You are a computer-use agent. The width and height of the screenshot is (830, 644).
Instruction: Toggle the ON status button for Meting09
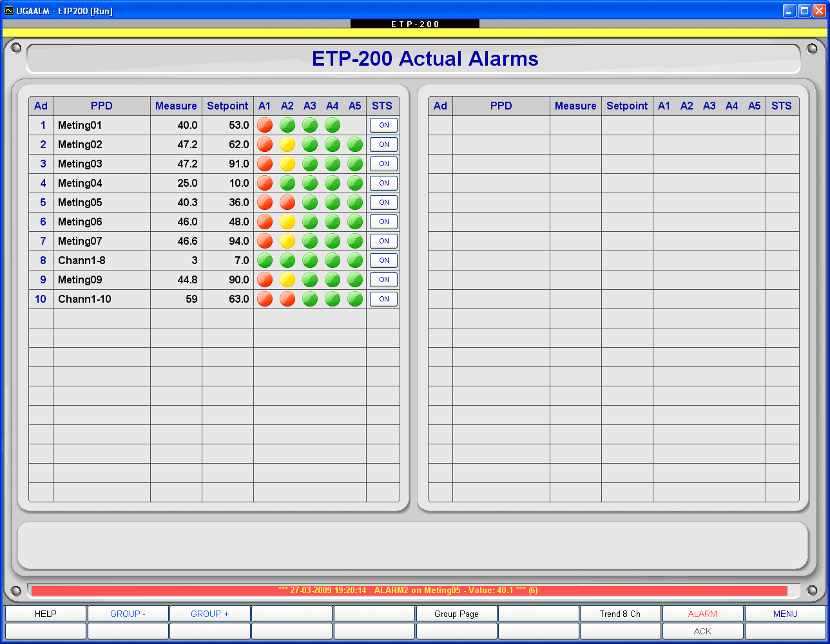(x=383, y=279)
